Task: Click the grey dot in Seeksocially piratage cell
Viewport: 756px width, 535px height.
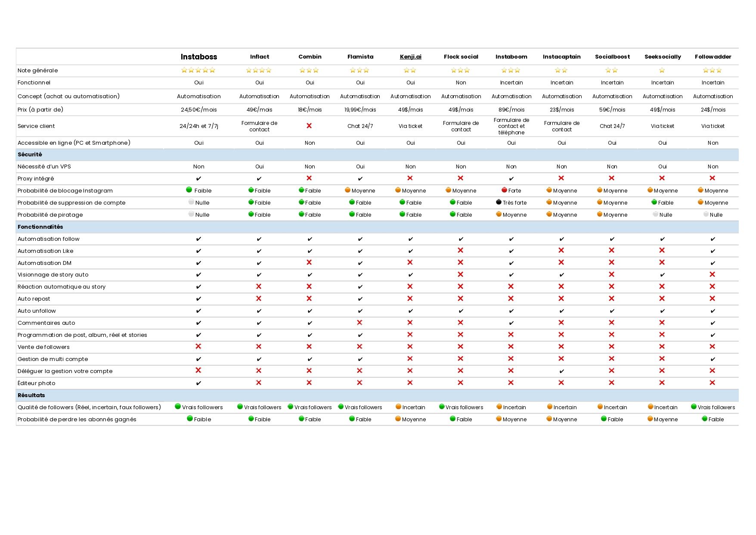Action: coord(655,214)
